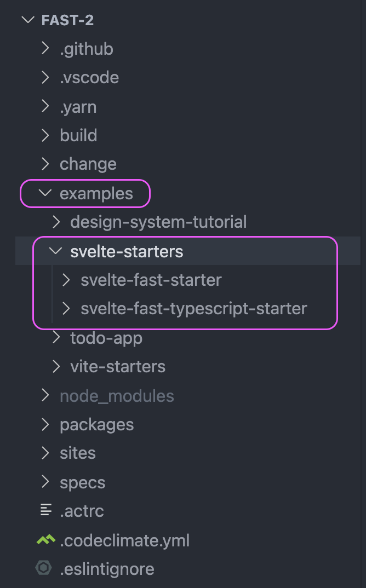Open the specs folder
366x588 pixels.
[x=82, y=482]
